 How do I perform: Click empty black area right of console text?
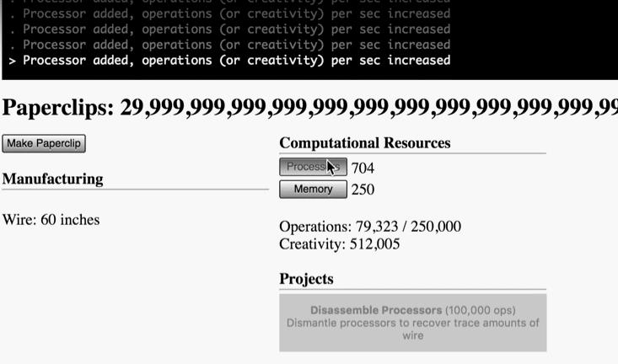click(540, 42)
